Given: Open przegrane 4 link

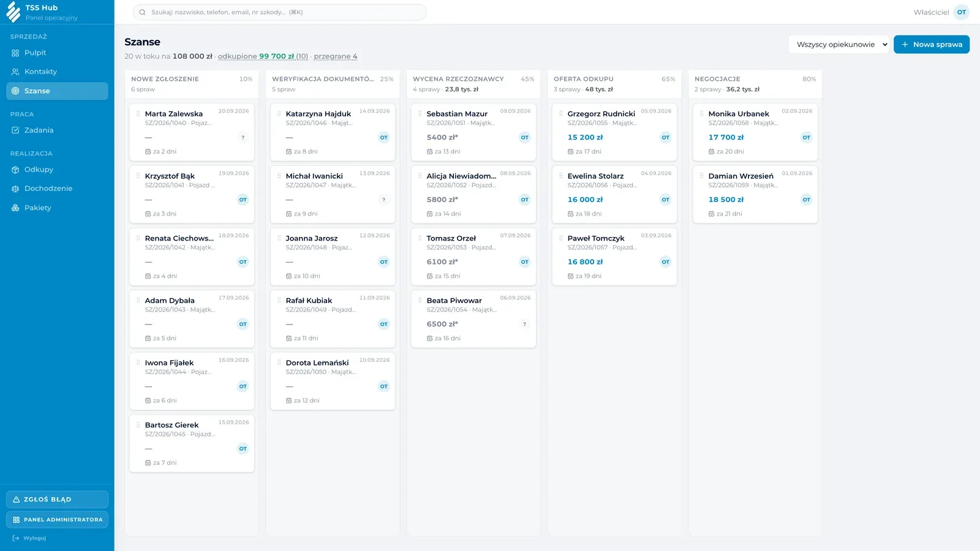Looking at the screenshot, I should [336, 56].
